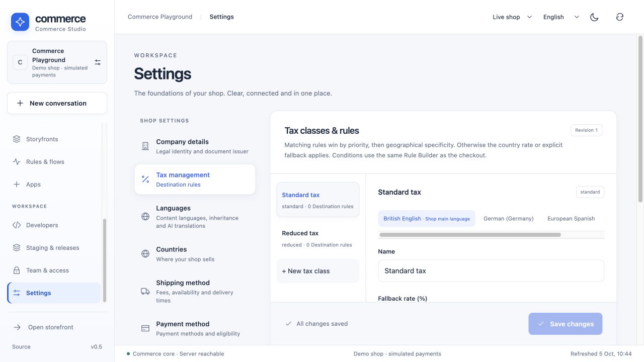The width and height of the screenshot is (644, 362).
Task: Start a New conversation
Action: click(57, 103)
